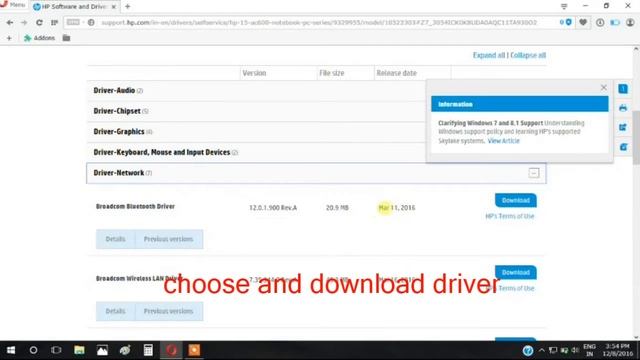The height and width of the screenshot is (360, 640).
Task: Open the bookmarks folder icon
Action: coord(66,38)
